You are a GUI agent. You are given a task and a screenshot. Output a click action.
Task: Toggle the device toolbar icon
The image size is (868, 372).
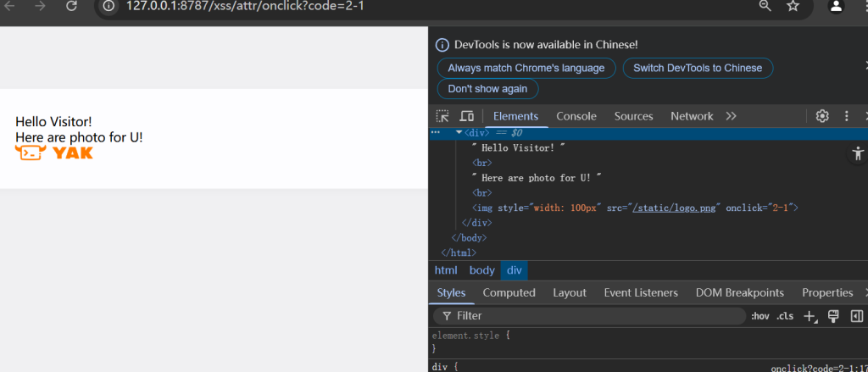click(466, 116)
